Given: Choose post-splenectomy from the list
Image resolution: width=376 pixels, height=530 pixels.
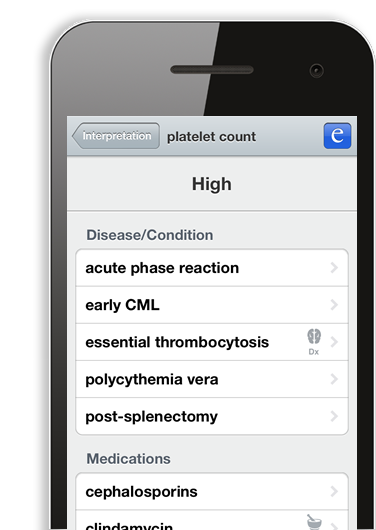Looking at the screenshot, I should (x=212, y=416).
